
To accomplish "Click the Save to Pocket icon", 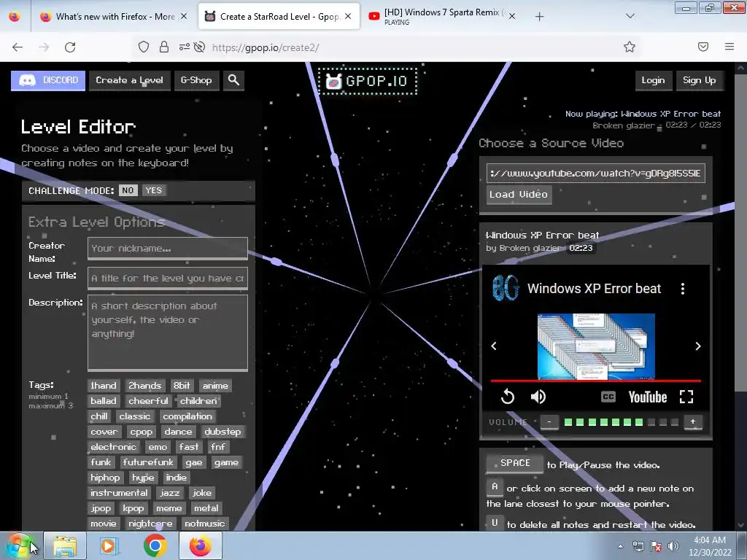I will [703, 47].
